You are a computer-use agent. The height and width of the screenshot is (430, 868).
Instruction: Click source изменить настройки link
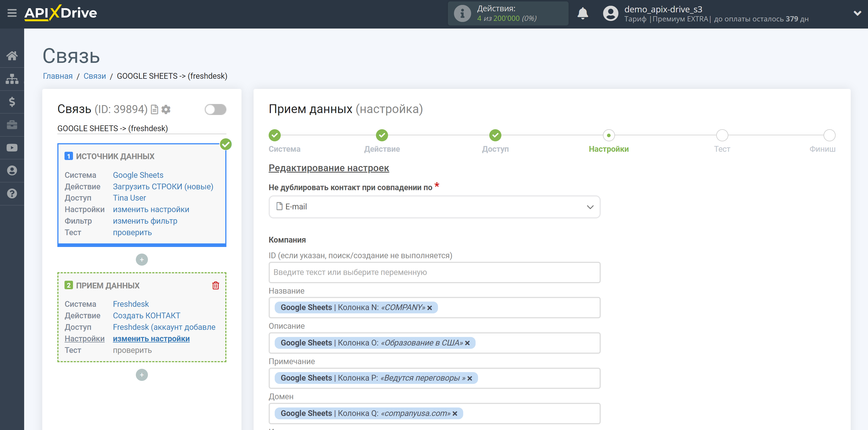[151, 210]
